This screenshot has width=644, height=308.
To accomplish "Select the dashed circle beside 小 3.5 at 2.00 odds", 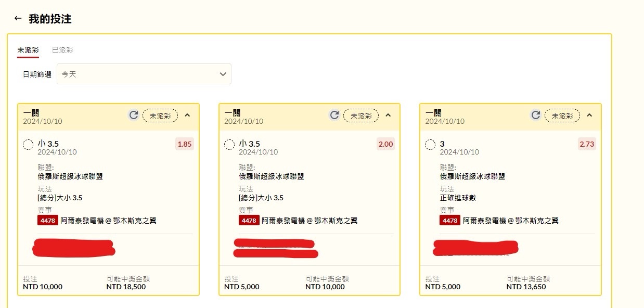I will click(229, 145).
